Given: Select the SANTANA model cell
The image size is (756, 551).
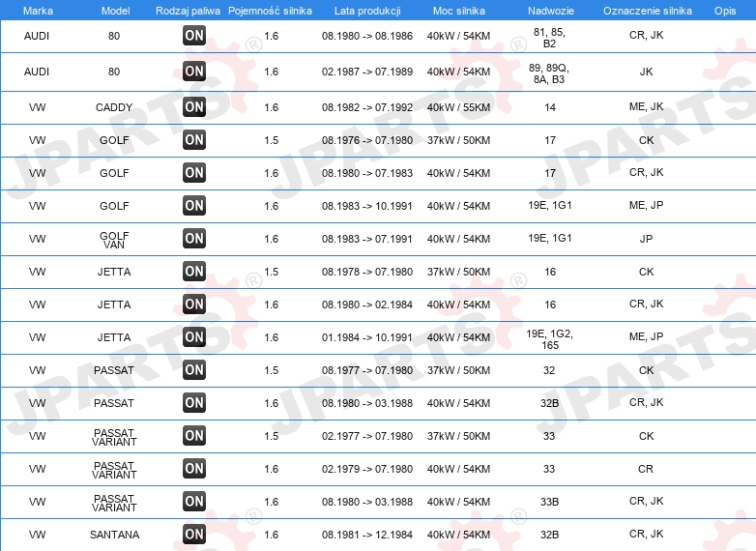Looking at the screenshot, I should point(114,535).
